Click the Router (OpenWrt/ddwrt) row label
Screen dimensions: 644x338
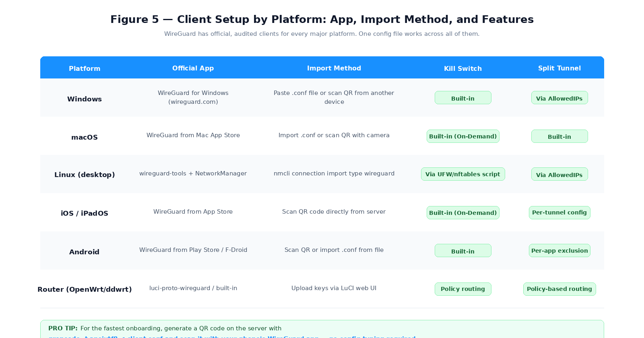(85, 289)
